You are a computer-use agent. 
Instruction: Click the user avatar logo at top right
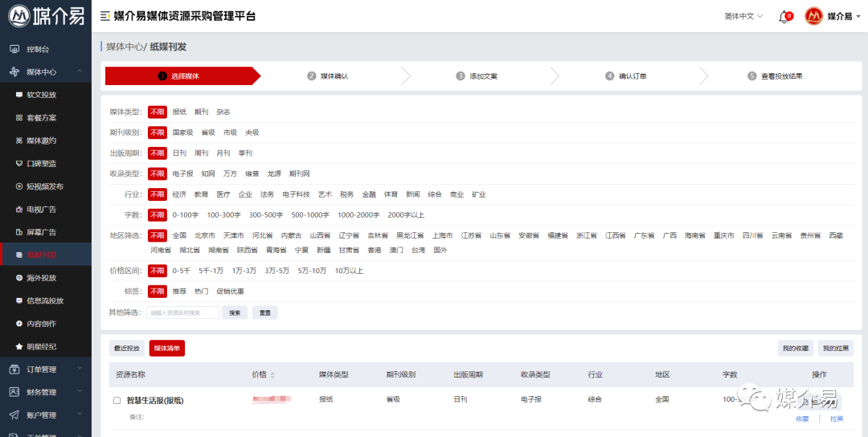point(813,16)
